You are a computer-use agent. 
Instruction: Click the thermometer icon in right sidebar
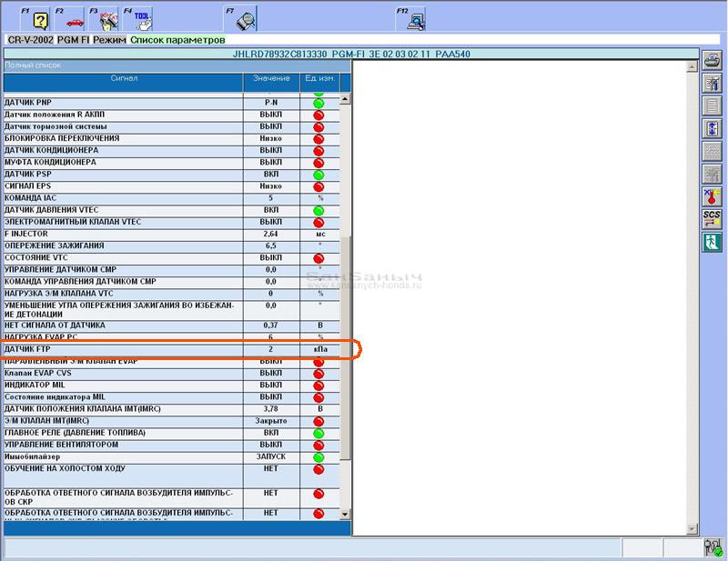pyautogui.click(x=712, y=197)
